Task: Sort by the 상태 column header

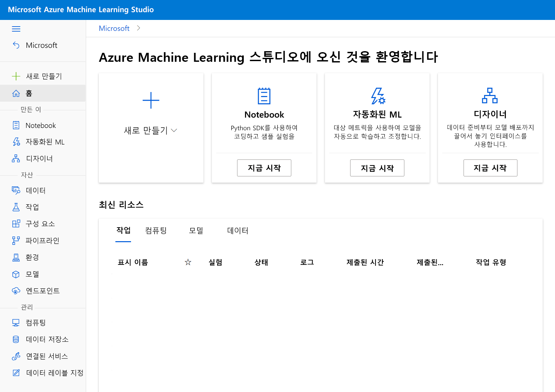Action: [x=261, y=262]
